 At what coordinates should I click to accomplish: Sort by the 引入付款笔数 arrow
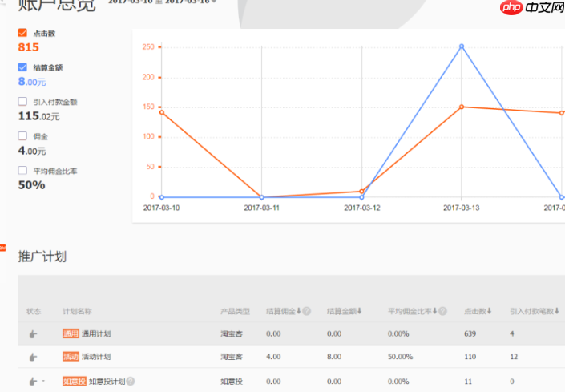click(x=557, y=311)
